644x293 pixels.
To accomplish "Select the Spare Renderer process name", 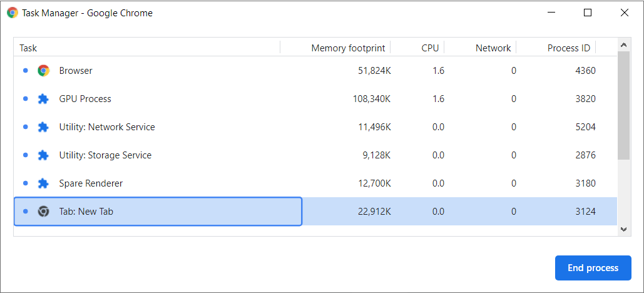I will coord(91,183).
